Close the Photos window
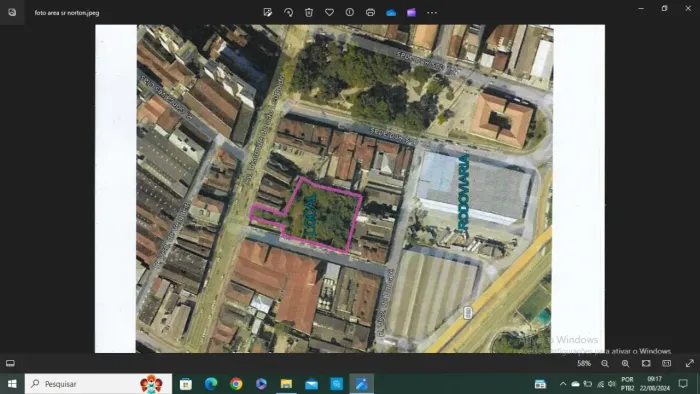 pyautogui.click(x=688, y=8)
